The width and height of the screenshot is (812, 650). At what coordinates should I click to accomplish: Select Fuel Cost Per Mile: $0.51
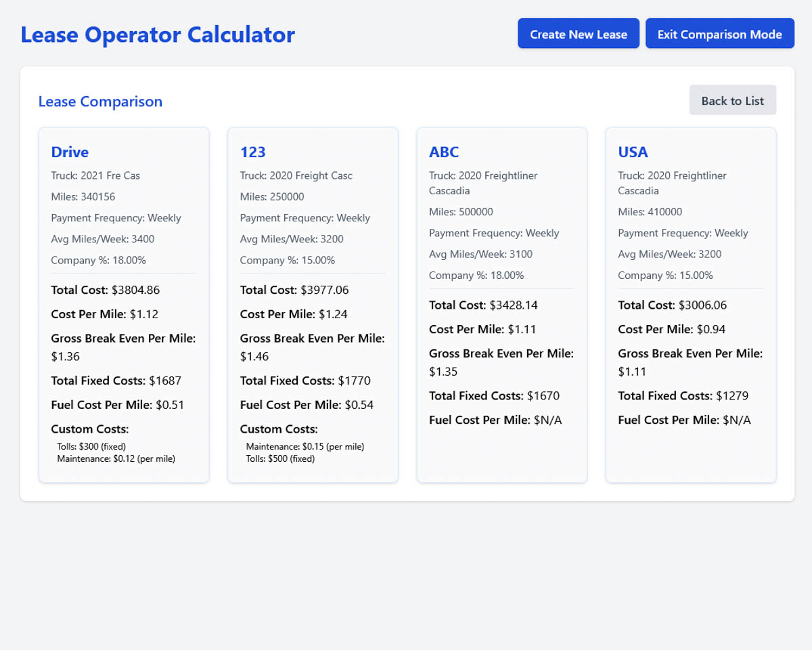118,405
